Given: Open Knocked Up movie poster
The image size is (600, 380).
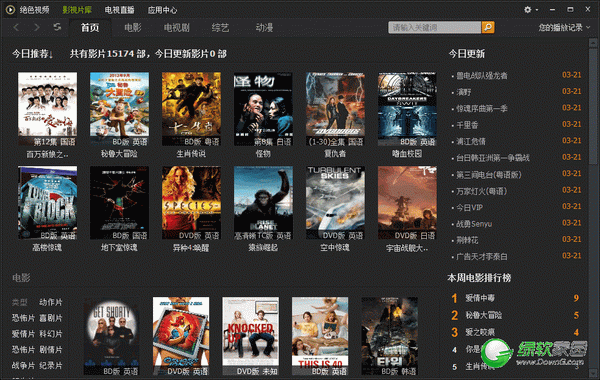Looking at the screenshot, I should point(251,336).
